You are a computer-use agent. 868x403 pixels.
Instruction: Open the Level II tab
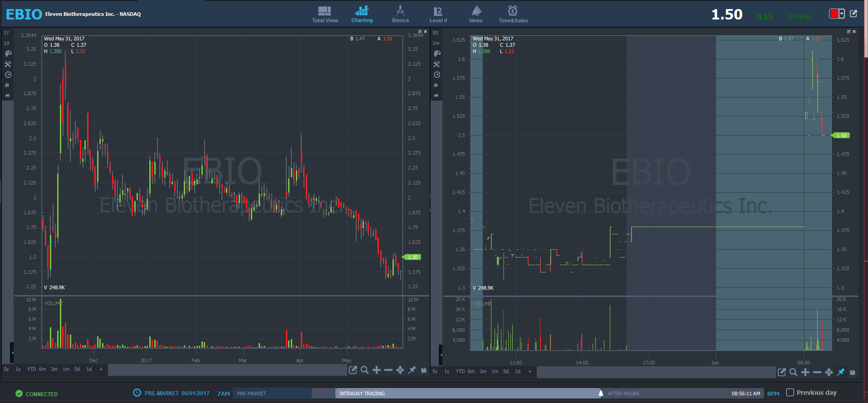pos(438,15)
